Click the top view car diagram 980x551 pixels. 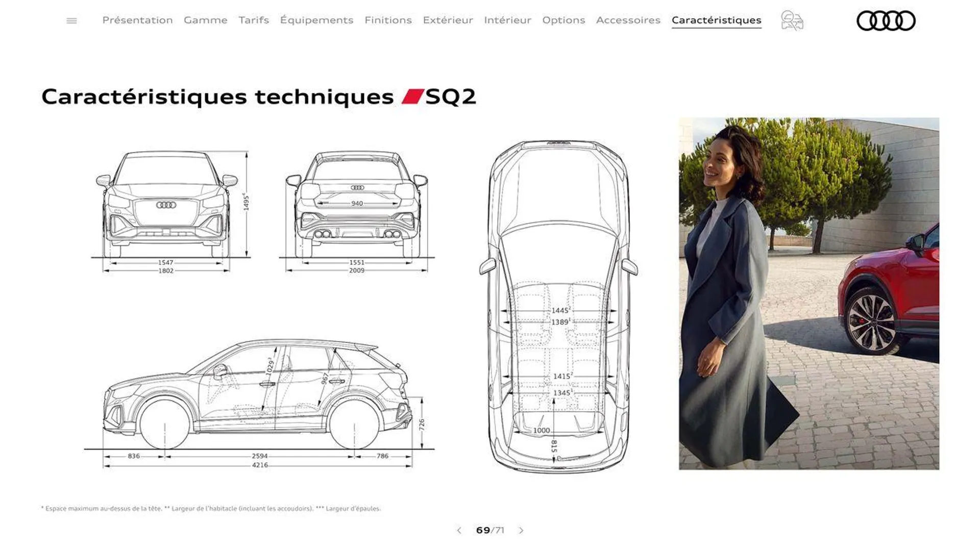click(558, 306)
